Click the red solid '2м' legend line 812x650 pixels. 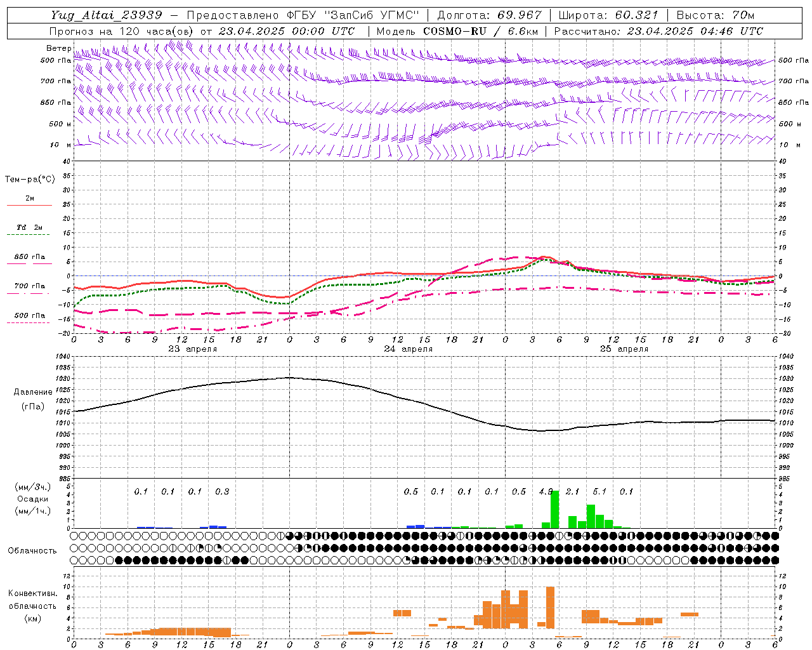[x=29, y=206]
